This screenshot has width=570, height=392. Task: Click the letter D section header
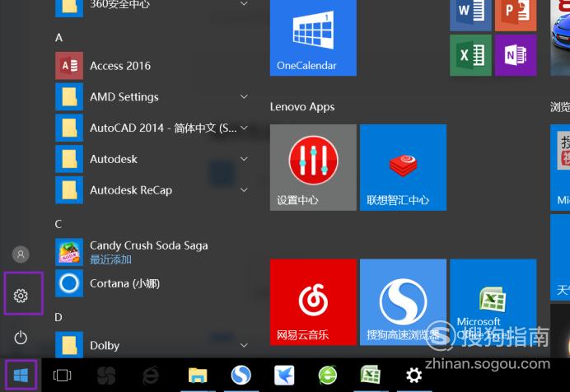(58, 318)
